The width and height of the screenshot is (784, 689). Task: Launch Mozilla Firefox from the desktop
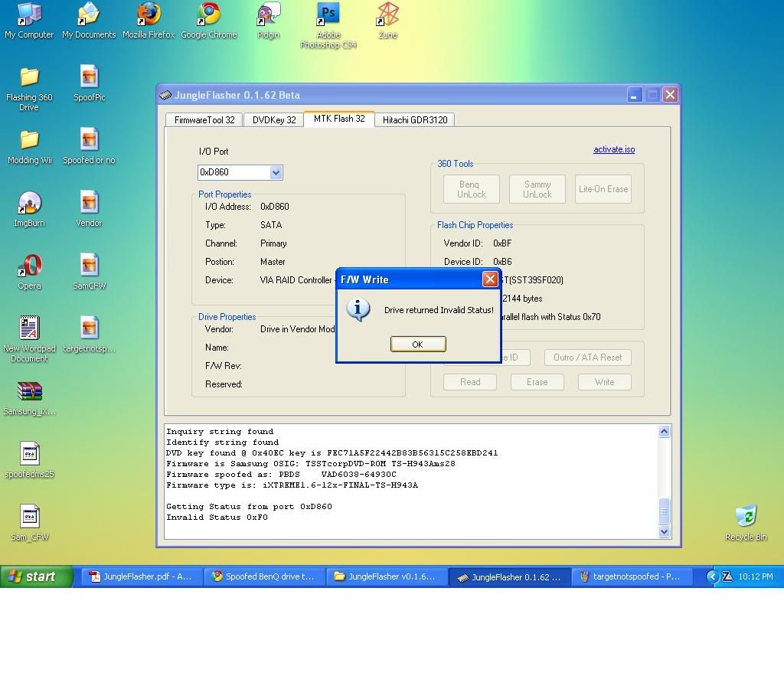click(149, 15)
